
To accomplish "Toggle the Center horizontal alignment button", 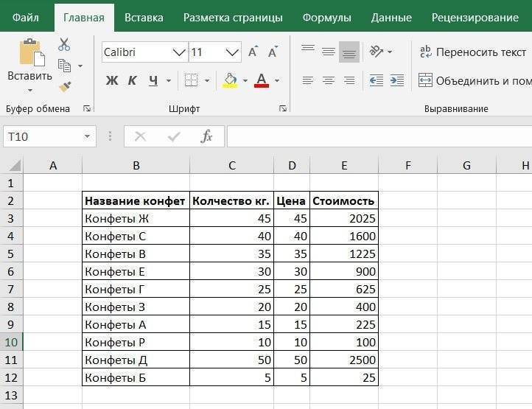I will (x=329, y=80).
